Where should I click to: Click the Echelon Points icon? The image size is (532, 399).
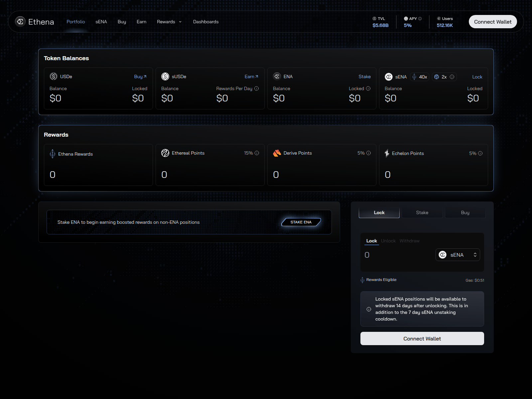tap(387, 153)
